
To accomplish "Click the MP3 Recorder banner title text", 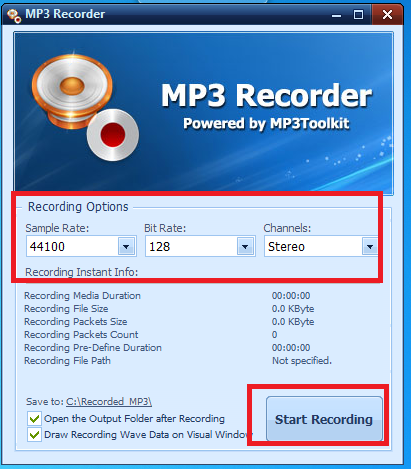I will [266, 95].
